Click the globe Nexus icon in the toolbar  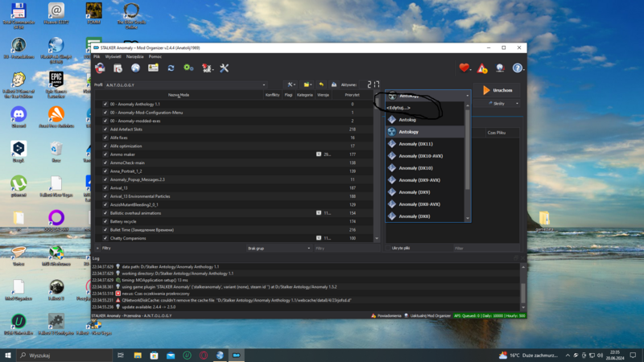tap(135, 68)
